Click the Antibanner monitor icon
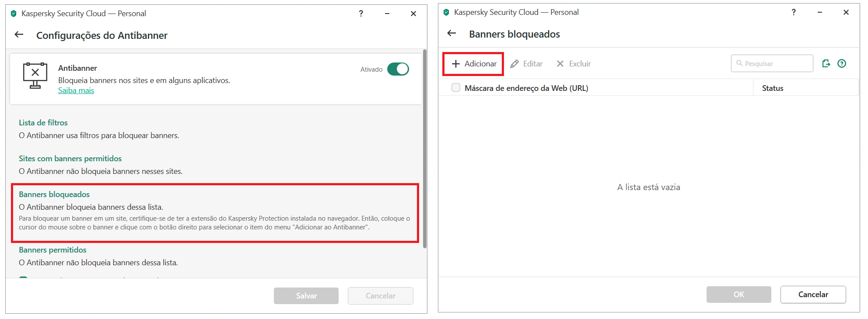This screenshot has width=868, height=319. point(35,75)
